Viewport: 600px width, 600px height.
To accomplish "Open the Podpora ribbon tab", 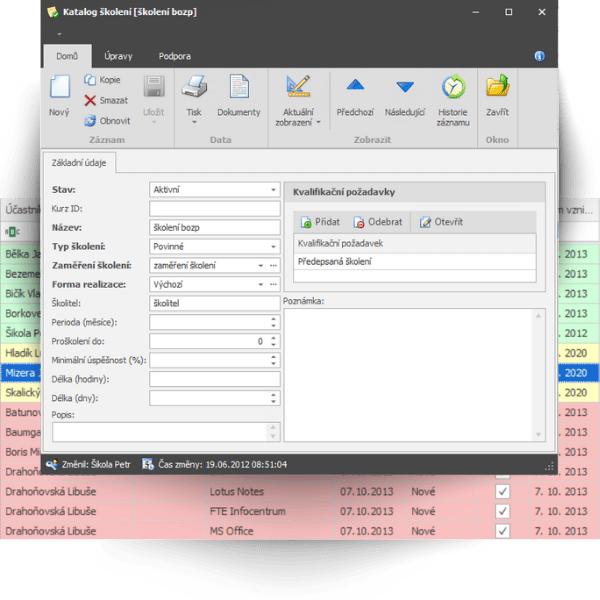I will click(175, 56).
